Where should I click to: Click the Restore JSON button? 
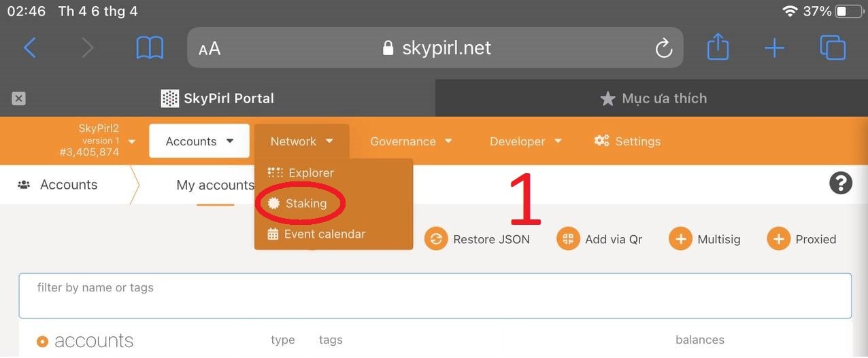(478, 239)
